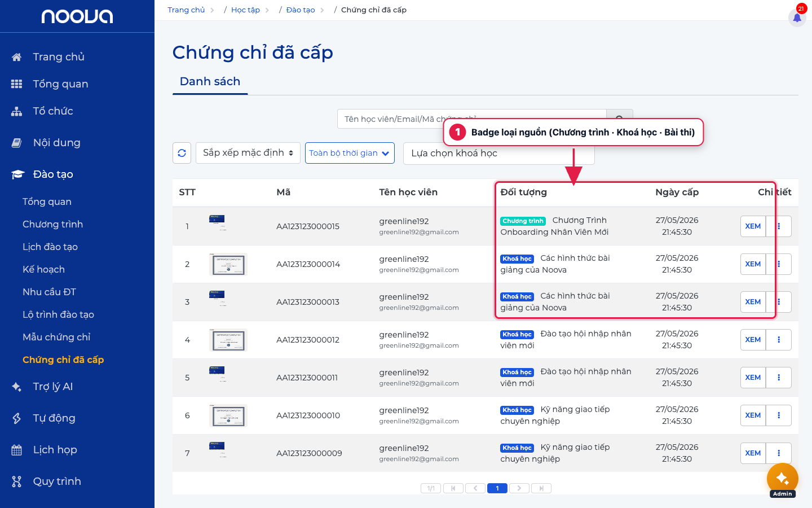Image resolution: width=812 pixels, height=508 pixels.
Task: Open notifications bell icon
Action: coord(797,17)
